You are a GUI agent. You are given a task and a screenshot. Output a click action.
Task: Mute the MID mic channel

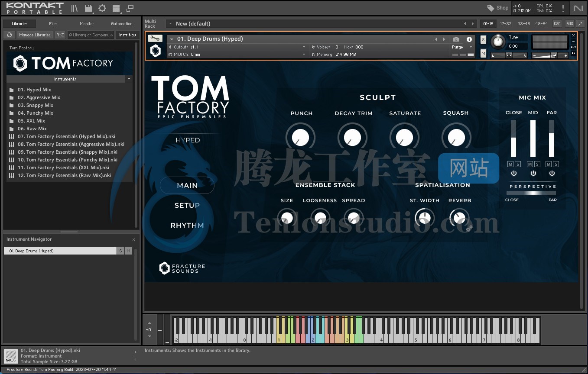pos(530,164)
